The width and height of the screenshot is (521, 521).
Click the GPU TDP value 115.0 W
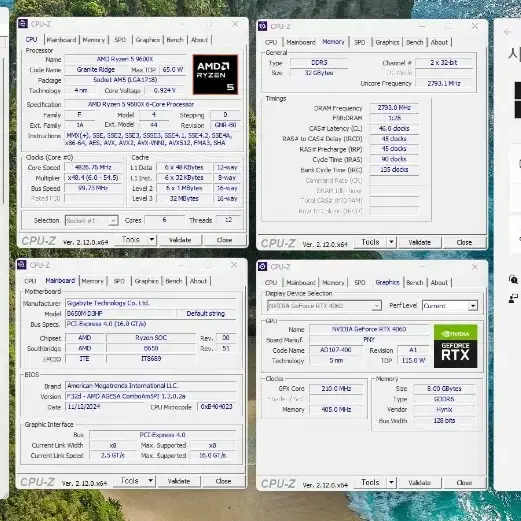[413, 360]
